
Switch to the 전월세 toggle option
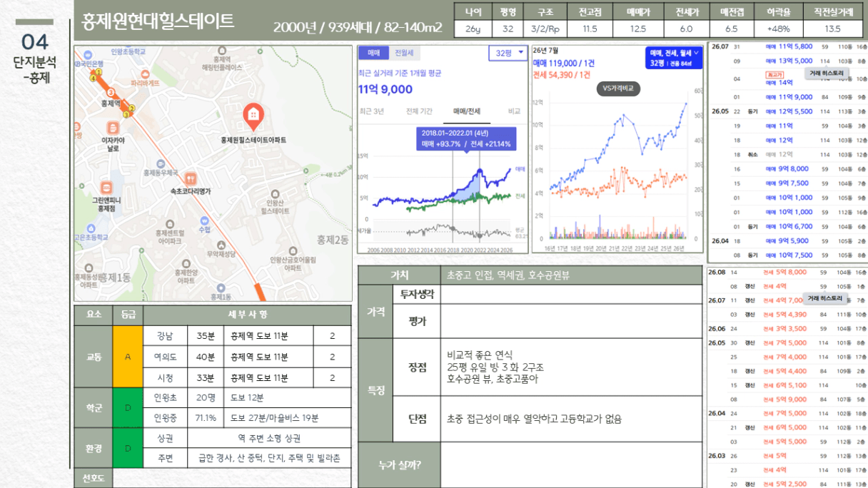404,53
